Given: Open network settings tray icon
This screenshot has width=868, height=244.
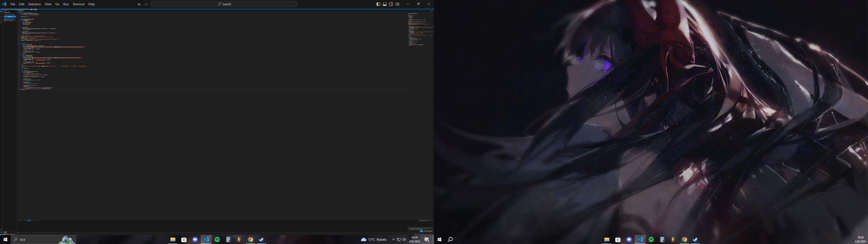Looking at the screenshot, I should (x=399, y=239).
